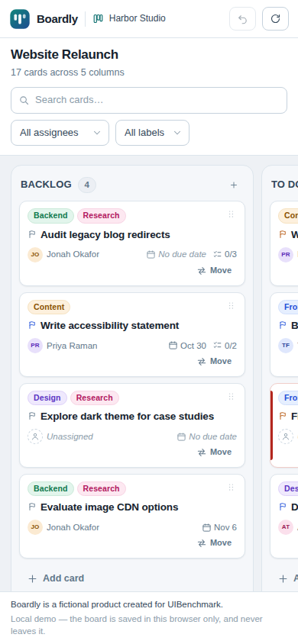Click the Backlog card count badge 4
The image size is (298, 644).
point(87,185)
